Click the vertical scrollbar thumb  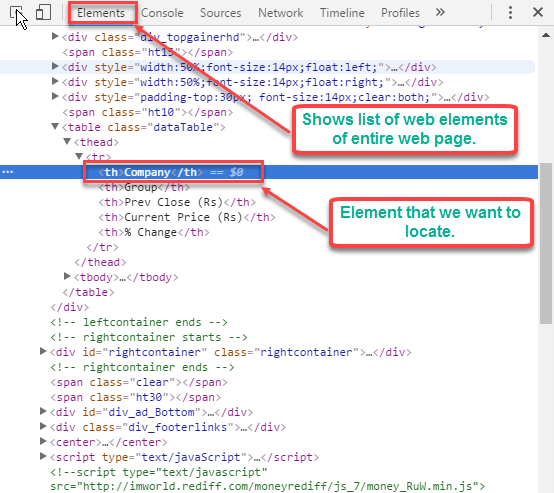click(546, 243)
